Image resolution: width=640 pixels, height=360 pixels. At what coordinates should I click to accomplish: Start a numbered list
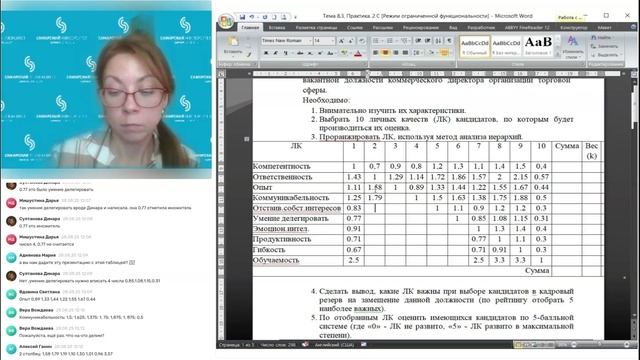click(391, 41)
